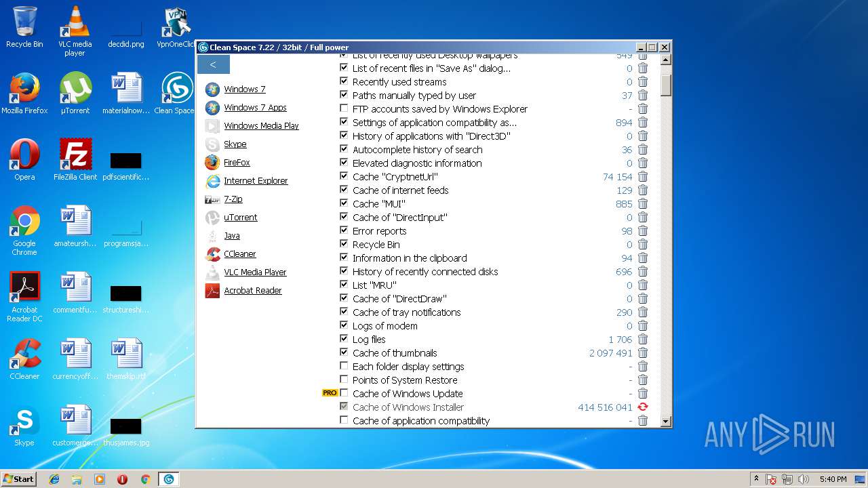Click the Acrobat Reader category icon
The width and height of the screenshot is (868, 488).
212,291
